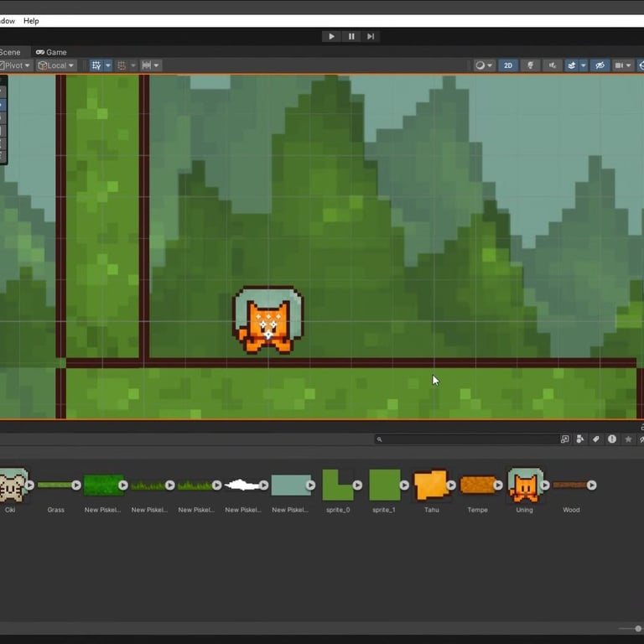
Task: Open the Pivot handle position dropdown
Action: coord(15,65)
